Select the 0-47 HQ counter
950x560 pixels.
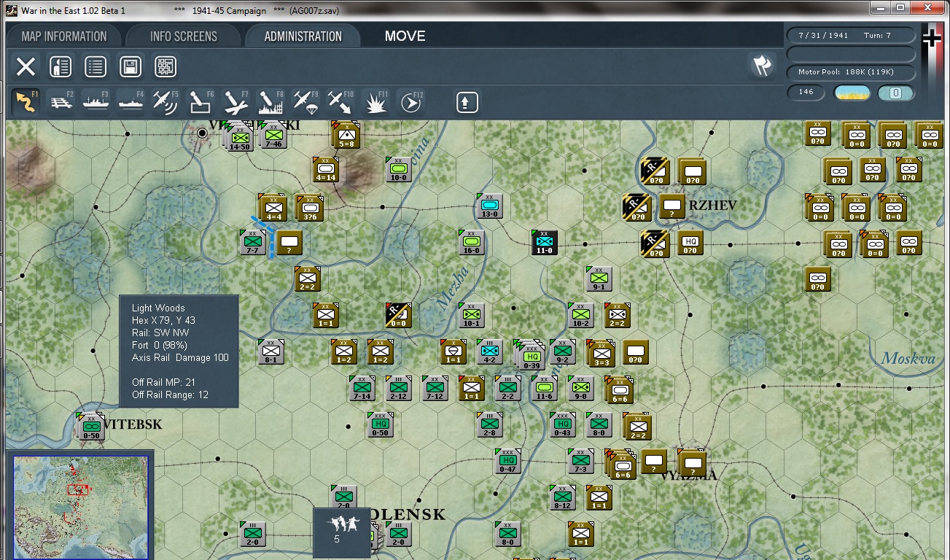(x=508, y=462)
